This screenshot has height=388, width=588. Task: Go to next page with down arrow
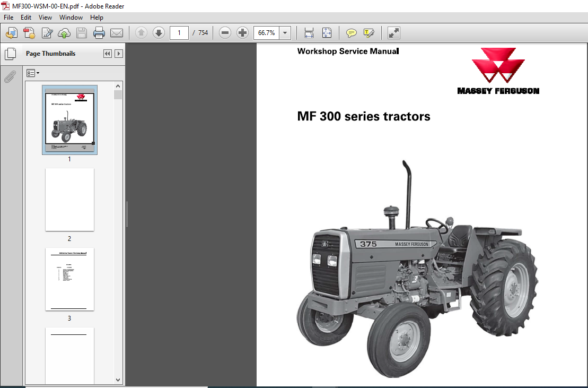point(159,33)
